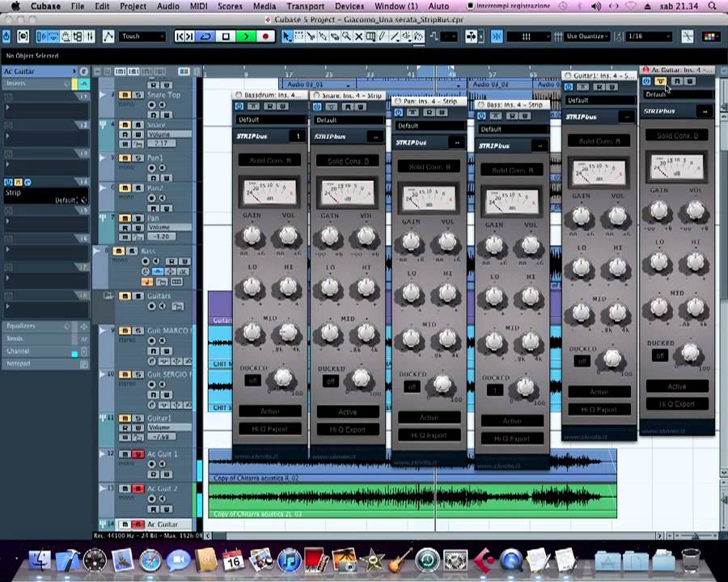The image size is (728, 582).
Task: Open Finder in the Dock
Action: click(x=40, y=559)
